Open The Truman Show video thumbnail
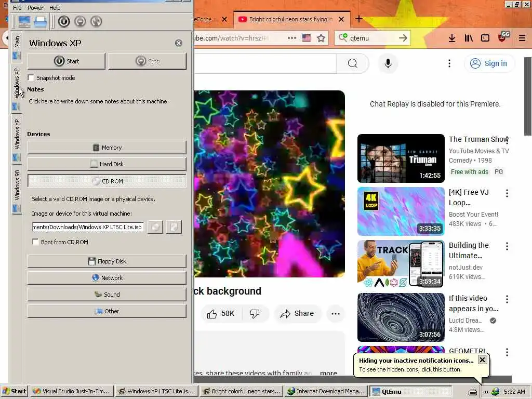This screenshot has width=532, height=399. click(x=401, y=158)
